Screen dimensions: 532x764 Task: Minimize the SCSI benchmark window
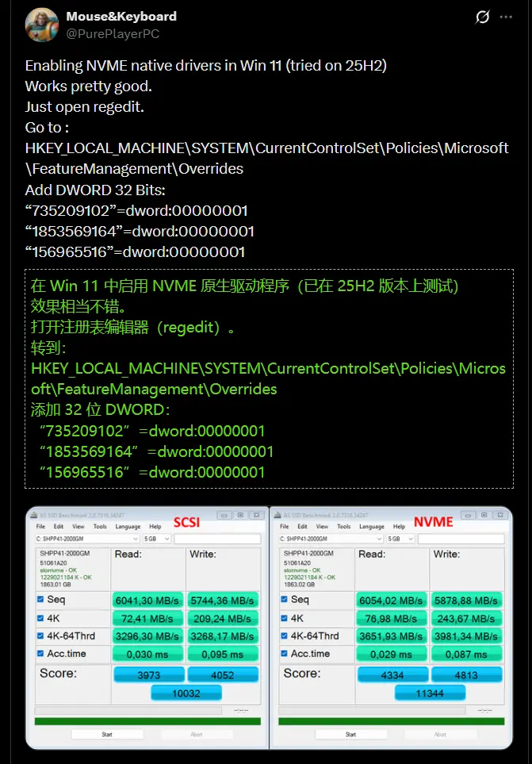click(x=224, y=515)
